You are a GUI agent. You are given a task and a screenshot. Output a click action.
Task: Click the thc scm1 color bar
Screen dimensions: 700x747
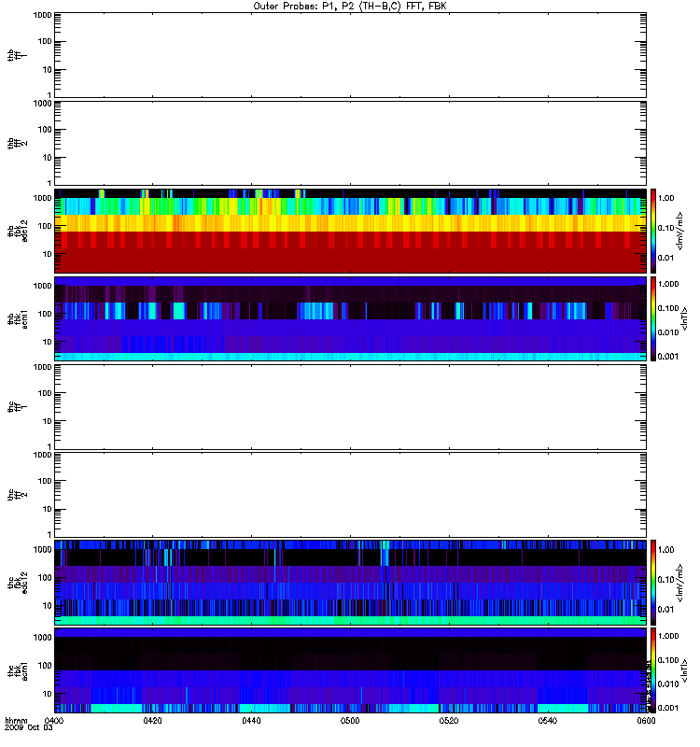coord(653,670)
